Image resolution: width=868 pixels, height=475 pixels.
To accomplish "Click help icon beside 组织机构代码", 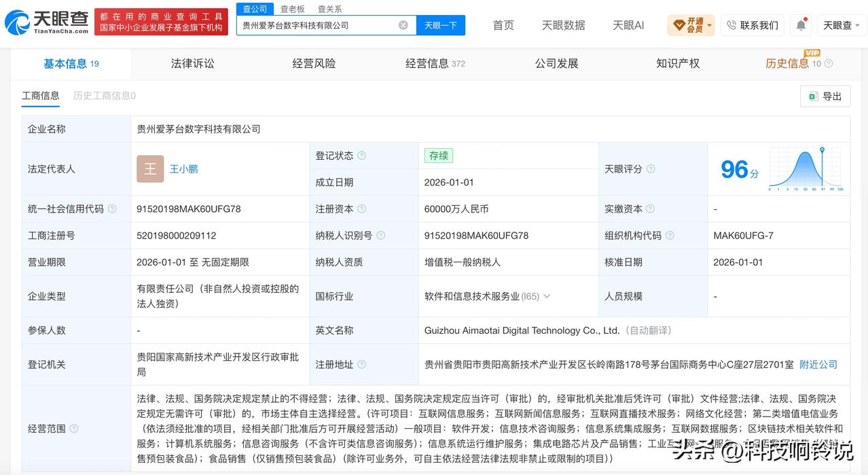I will click(x=670, y=235).
